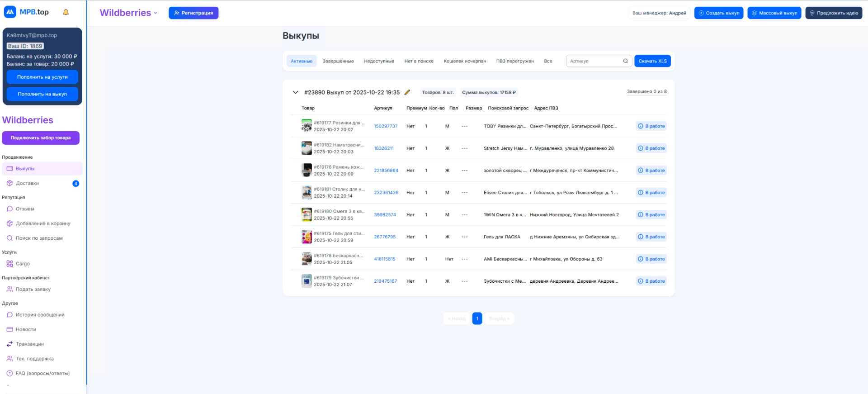
Task: Open article link 232361426
Action: [x=386, y=193]
